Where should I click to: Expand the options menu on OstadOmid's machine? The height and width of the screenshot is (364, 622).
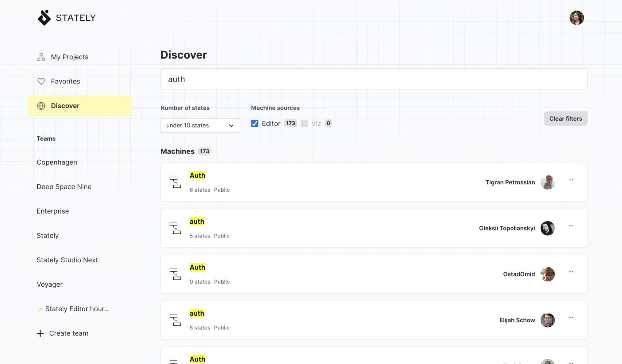point(571,272)
